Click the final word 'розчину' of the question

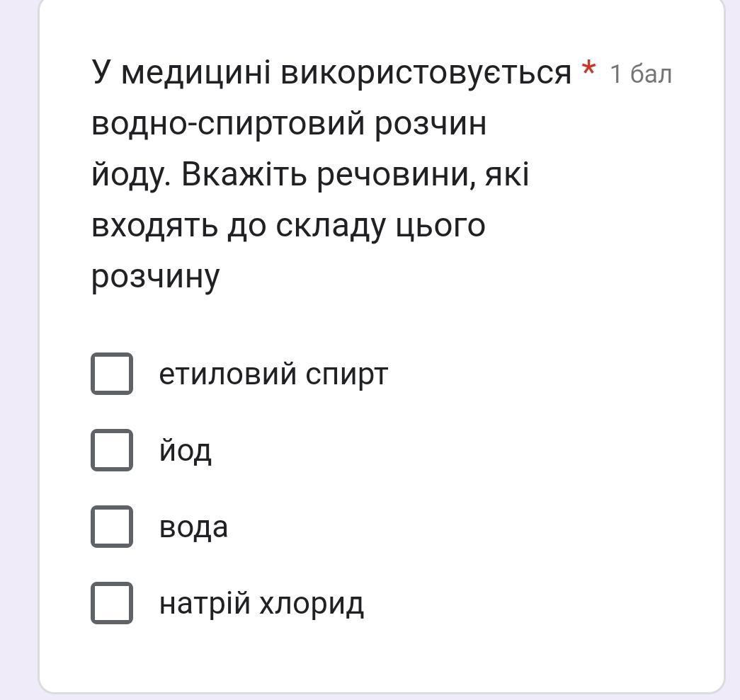point(156,277)
